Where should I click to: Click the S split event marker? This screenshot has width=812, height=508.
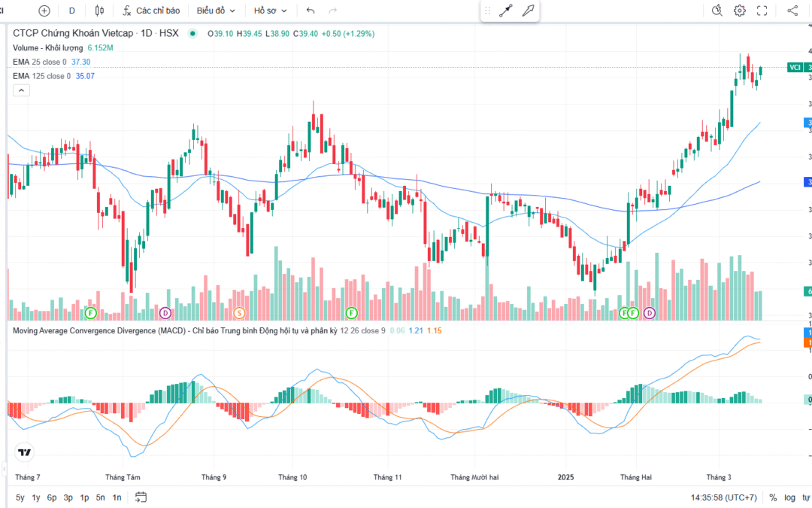(239, 312)
